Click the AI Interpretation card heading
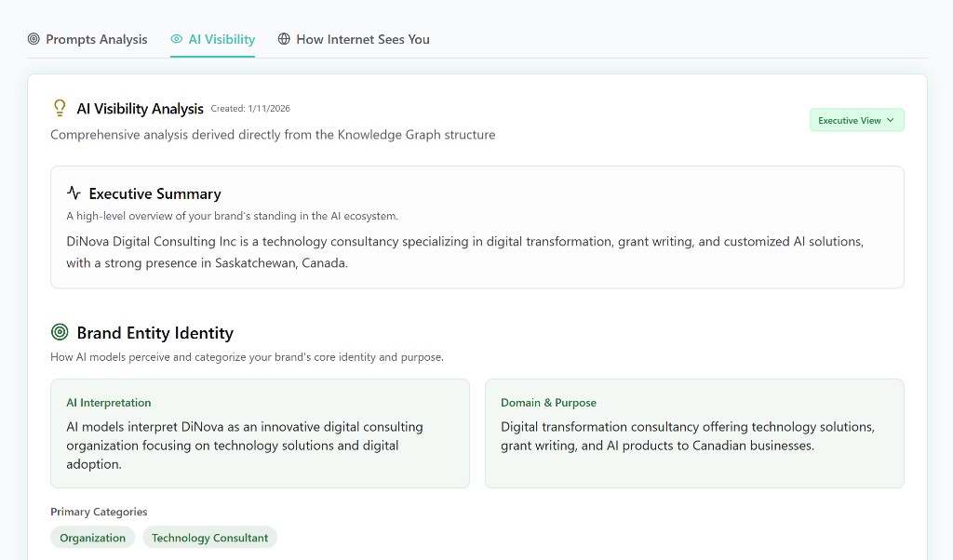The image size is (953, 560). pyautogui.click(x=108, y=403)
